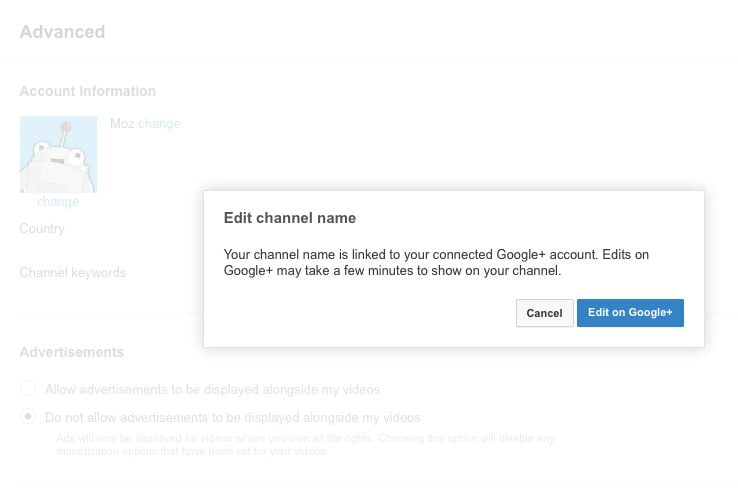Click the change link under the avatar
Screen dimensions: 738x488
click(58, 202)
